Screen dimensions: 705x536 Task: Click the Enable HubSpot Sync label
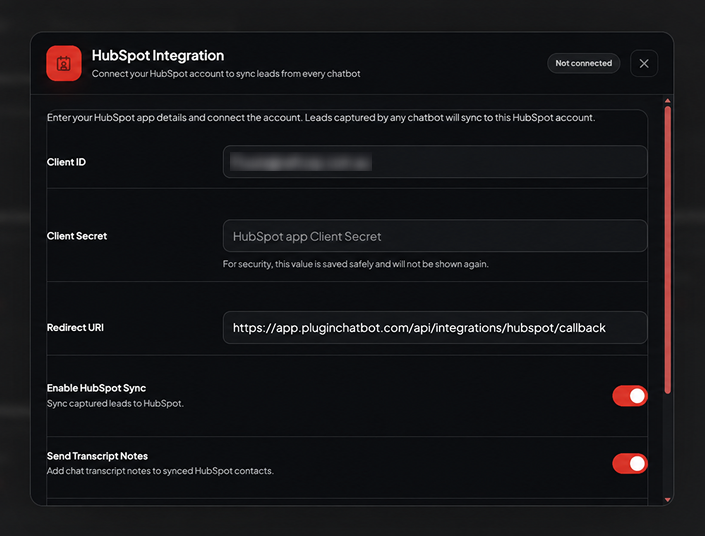pos(96,388)
